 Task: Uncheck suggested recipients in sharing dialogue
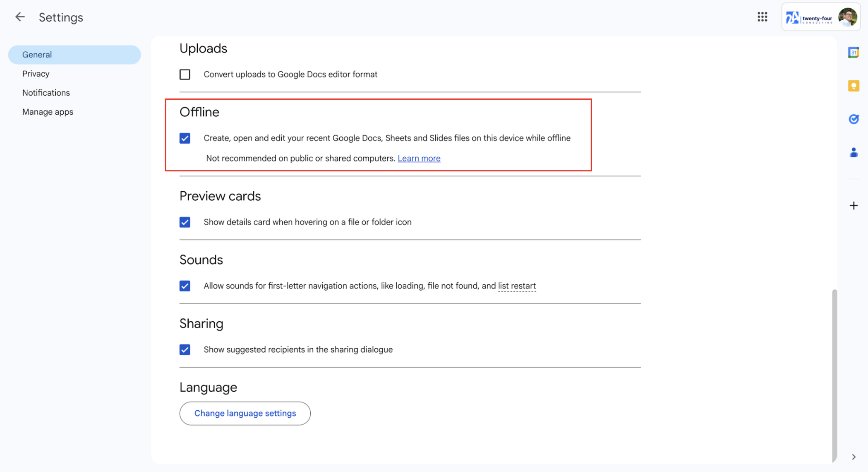[x=185, y=350]
